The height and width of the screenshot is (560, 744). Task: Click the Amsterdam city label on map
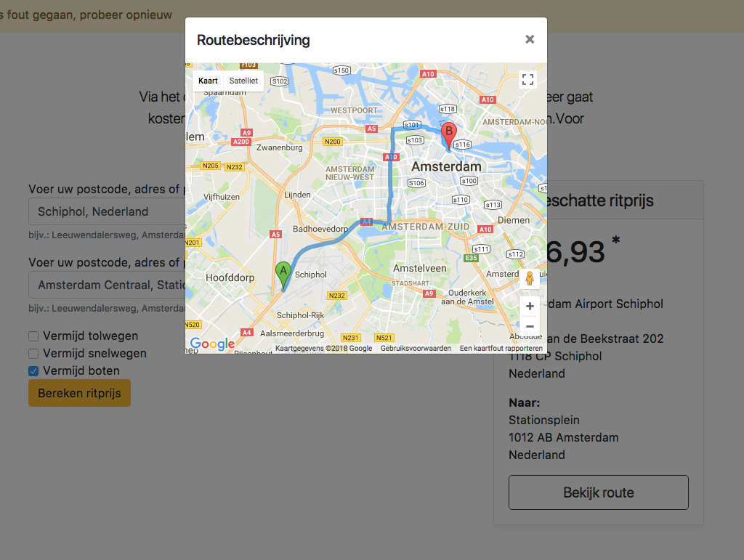(446, 166)
